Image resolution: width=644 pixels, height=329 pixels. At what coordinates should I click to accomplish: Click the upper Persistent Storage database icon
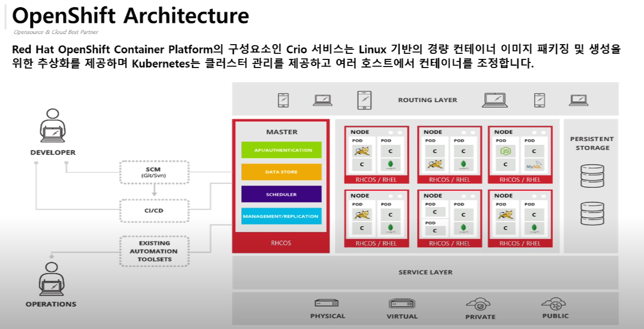(592, 176)
